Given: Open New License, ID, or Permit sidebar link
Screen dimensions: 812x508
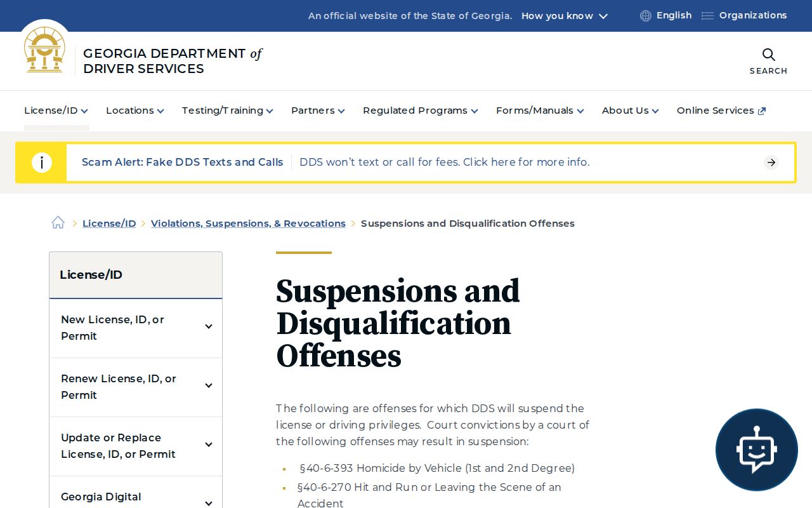Looking at the screenshot, I should 112,328.
